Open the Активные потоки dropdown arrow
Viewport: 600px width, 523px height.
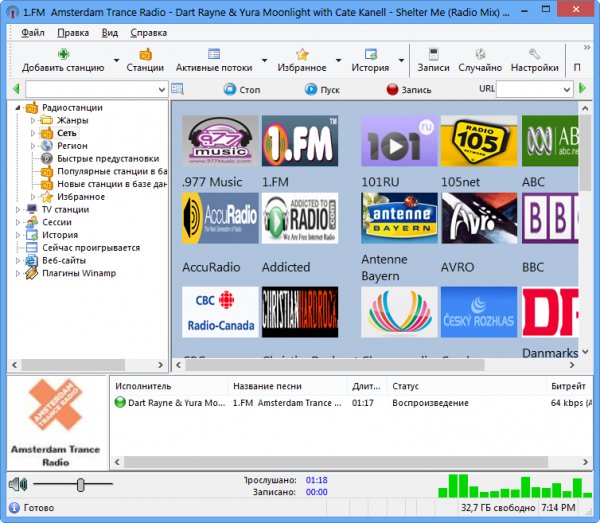(x=264, y=60)
